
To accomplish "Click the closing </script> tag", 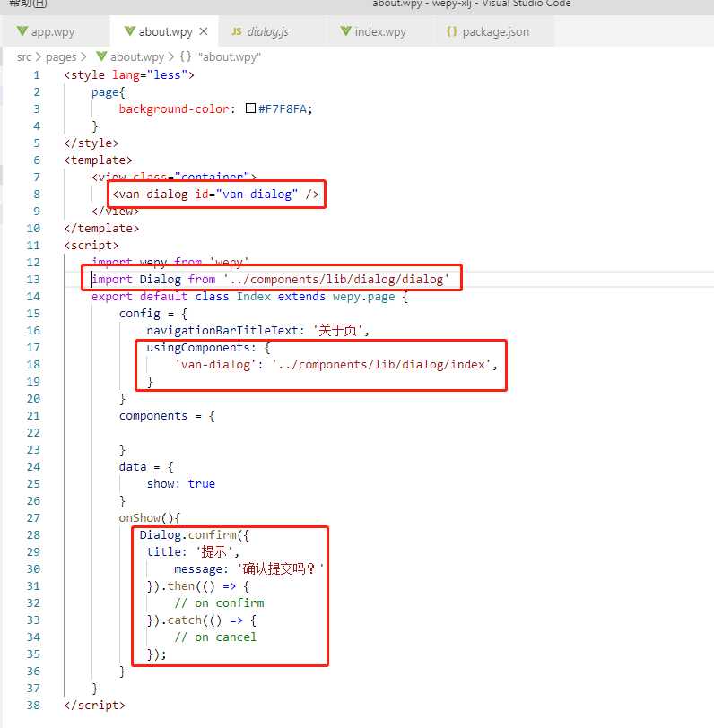I will point(95,705).
